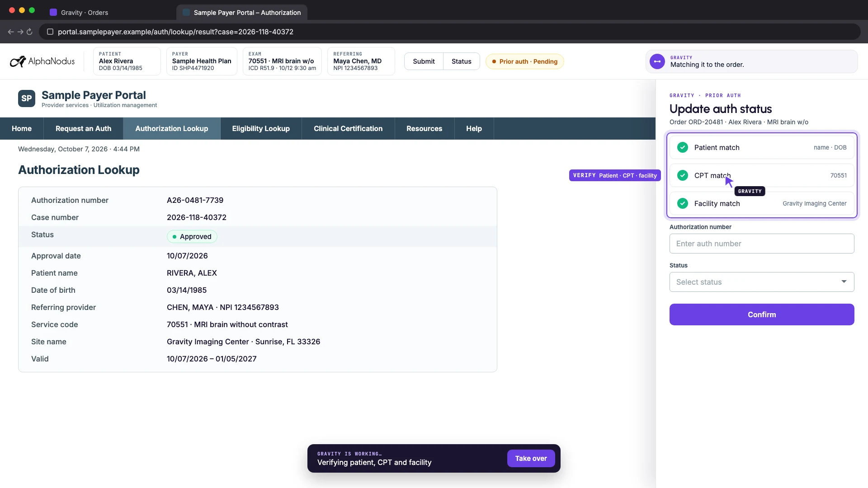Select the Sample Payer Portal – Authorization tab
The width and height of the screenshot is (868, 488).
coord(242,12)
